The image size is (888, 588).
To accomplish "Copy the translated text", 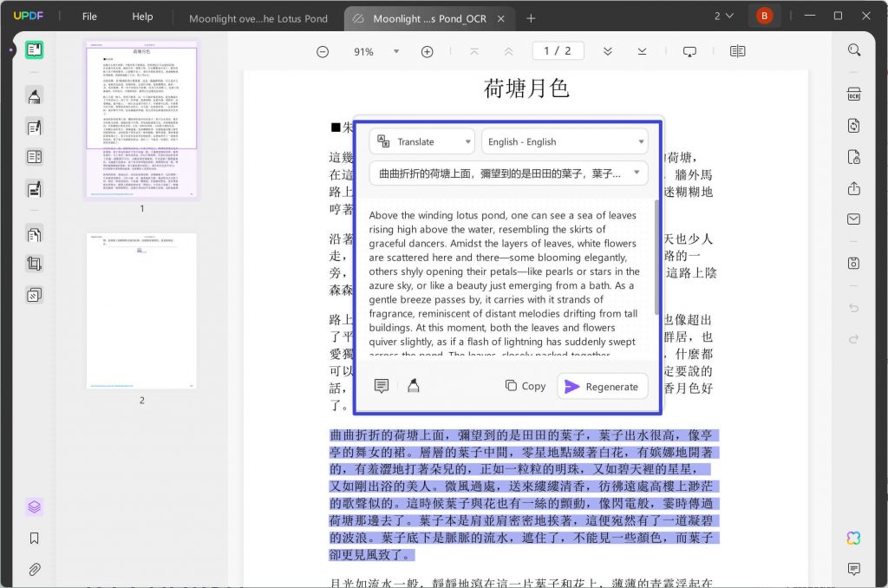I will click(x=525, y=386).
